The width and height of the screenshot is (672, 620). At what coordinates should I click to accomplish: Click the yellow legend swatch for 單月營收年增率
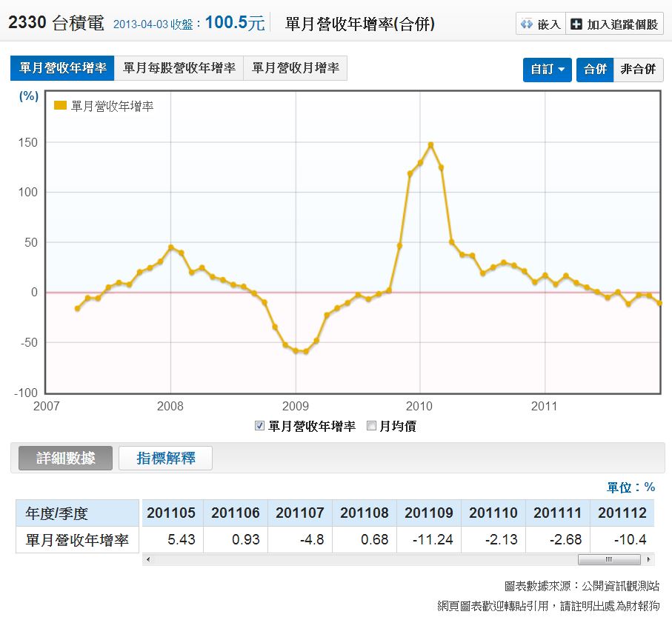[x=61, y=105]
